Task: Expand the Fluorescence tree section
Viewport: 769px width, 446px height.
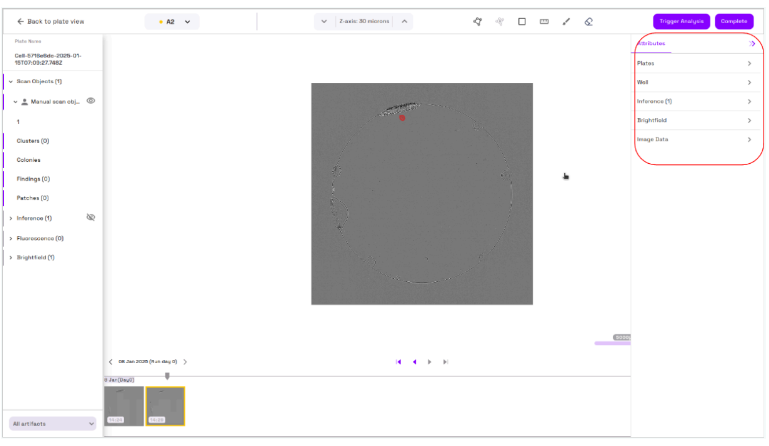Action: (x=11, y=238)
